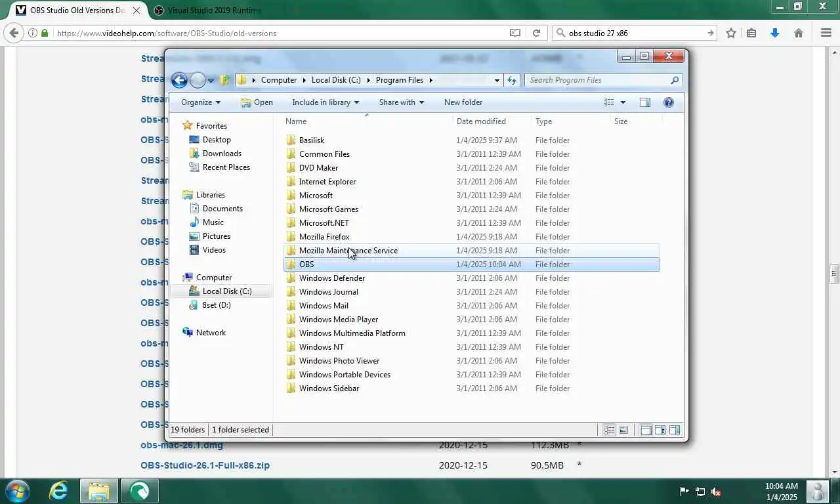
Task: Click New folder in toolbar
Action: point(463,102)
